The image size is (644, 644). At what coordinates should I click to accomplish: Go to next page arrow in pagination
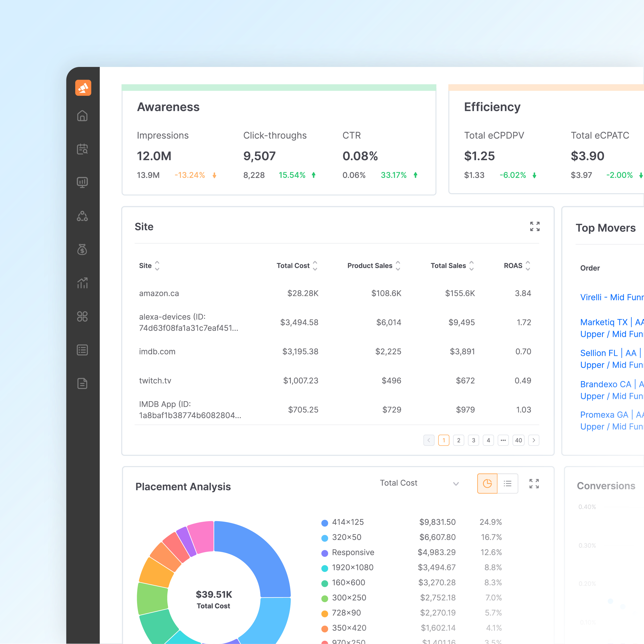pyautogui.click(x=533, y=440)
